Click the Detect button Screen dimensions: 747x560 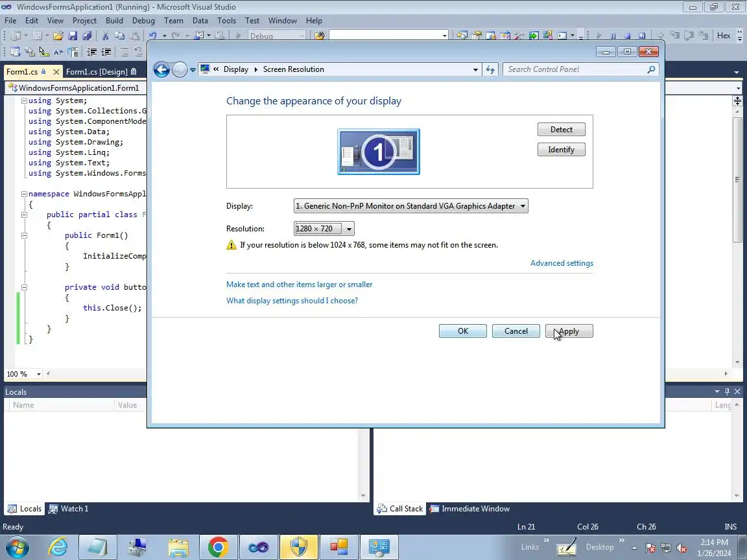coord(561,130)
